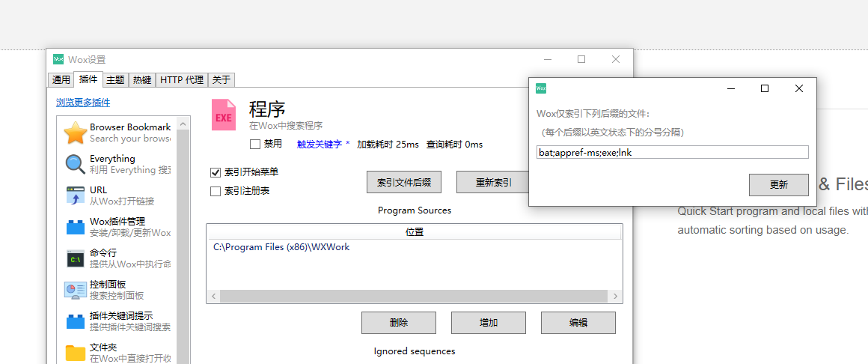This screenshot has width=868, height=364.
Task: Enable the 索引注册表 checkbox
Action: 216,191
